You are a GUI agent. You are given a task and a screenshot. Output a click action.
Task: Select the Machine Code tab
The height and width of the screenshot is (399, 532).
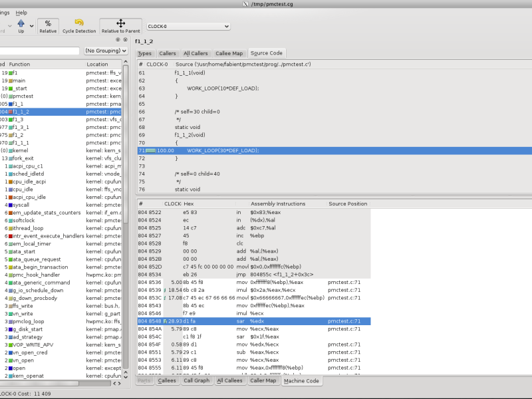click(301, 380)
